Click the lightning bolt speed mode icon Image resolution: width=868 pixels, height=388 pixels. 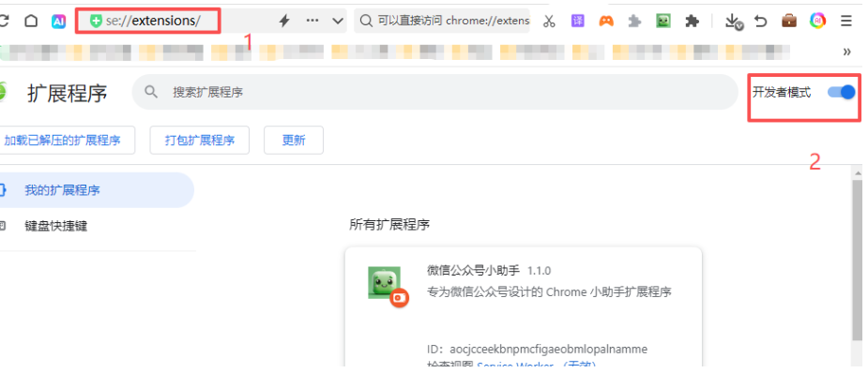(284, 21)
